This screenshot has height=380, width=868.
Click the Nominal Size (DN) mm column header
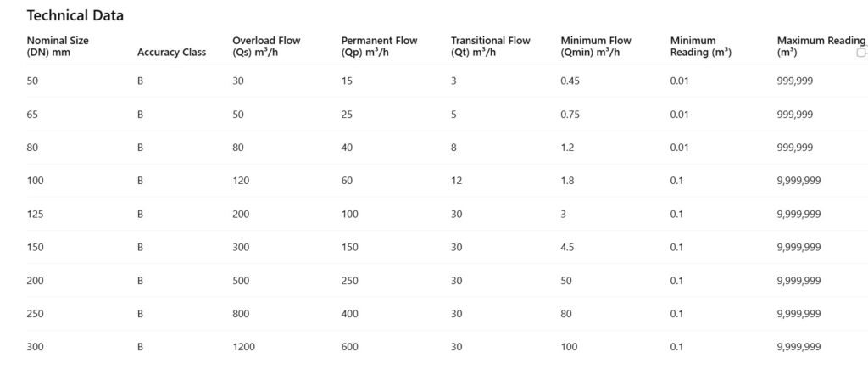58,46
